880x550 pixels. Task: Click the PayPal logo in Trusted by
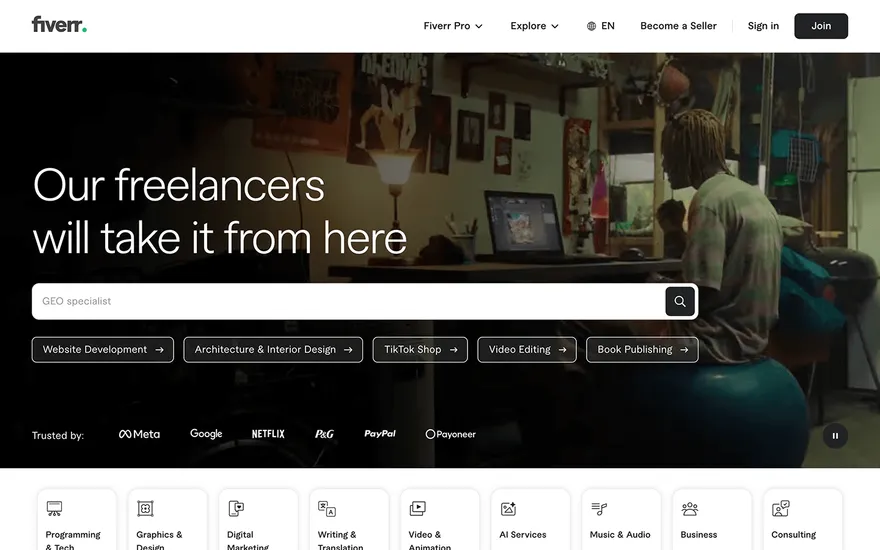pyautogui.click(x=380, y=433)
